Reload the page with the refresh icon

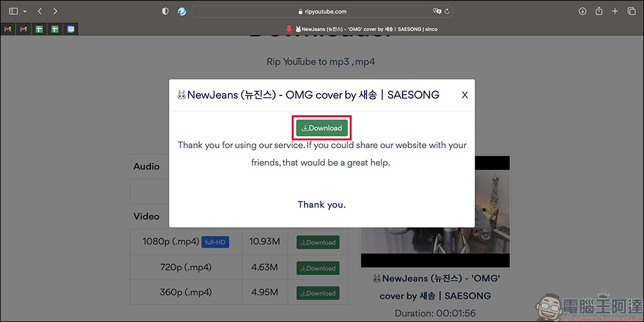point(447,12)
